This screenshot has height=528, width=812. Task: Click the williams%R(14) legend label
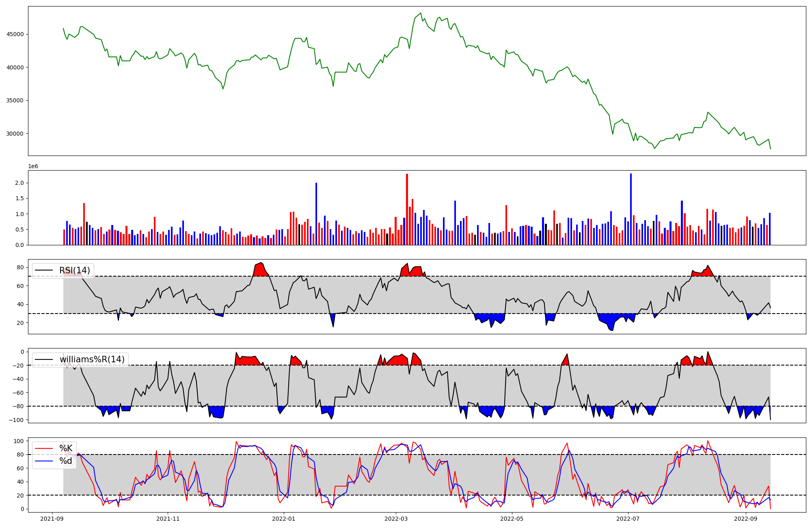tap(92, 359)
